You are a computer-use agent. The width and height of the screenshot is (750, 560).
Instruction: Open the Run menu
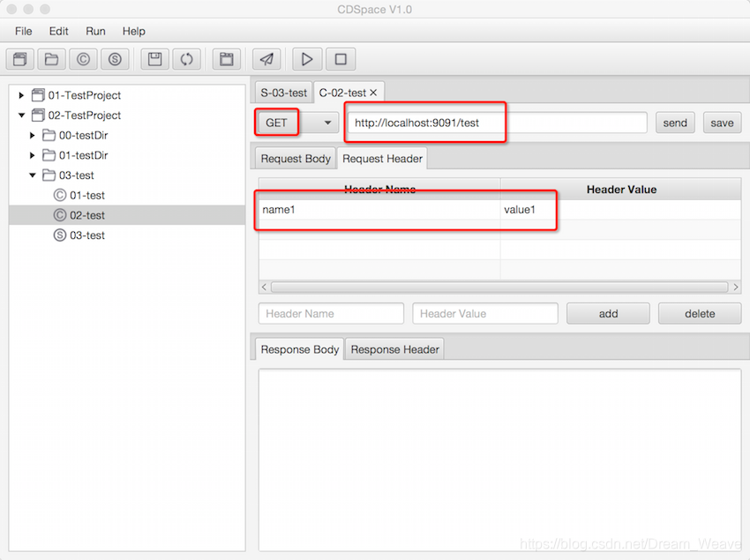[95, 31]
